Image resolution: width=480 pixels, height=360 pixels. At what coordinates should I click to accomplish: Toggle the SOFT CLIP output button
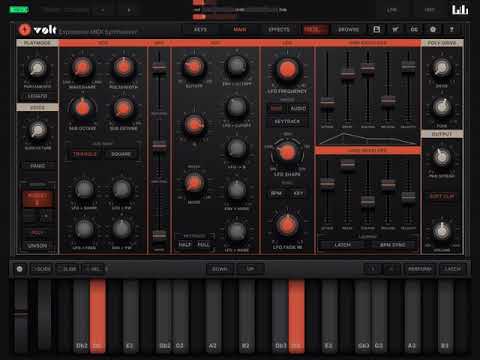click(442, 196)
